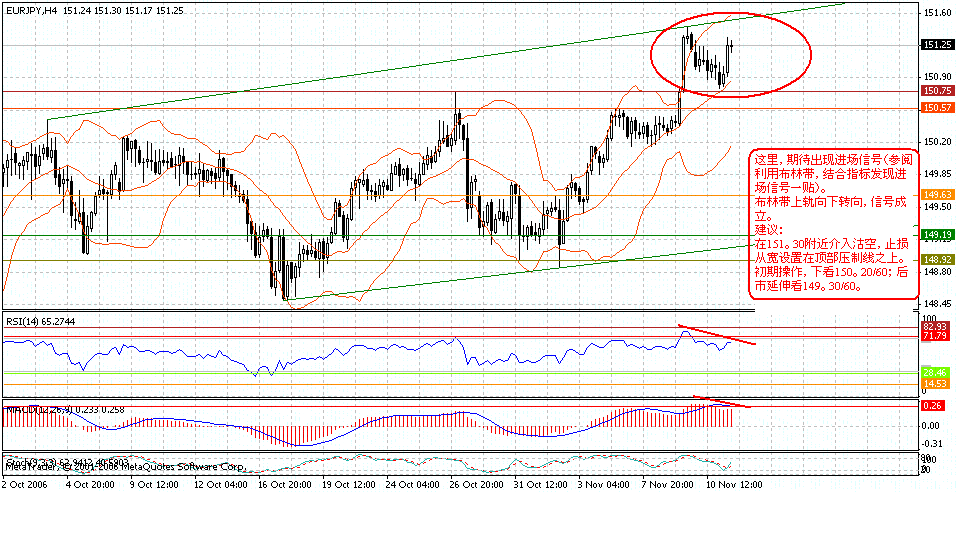Click the 150.90 price scale label
956x558 pixels.
tap(938, 77)
